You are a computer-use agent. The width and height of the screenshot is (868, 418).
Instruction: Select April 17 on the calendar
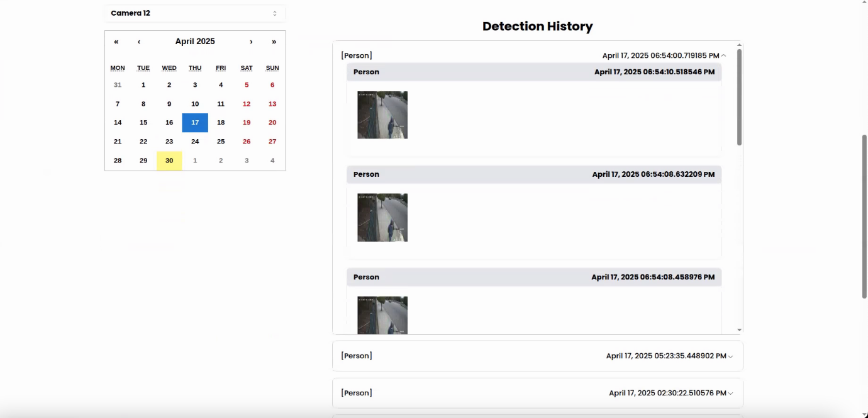pyautogui.click(x=195, y=123)
